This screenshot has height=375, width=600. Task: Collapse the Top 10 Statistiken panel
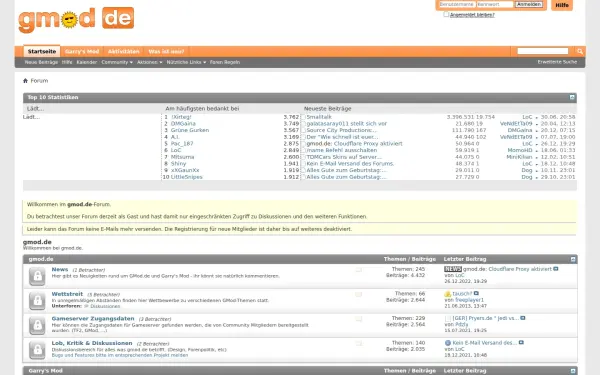click(572, 98)
